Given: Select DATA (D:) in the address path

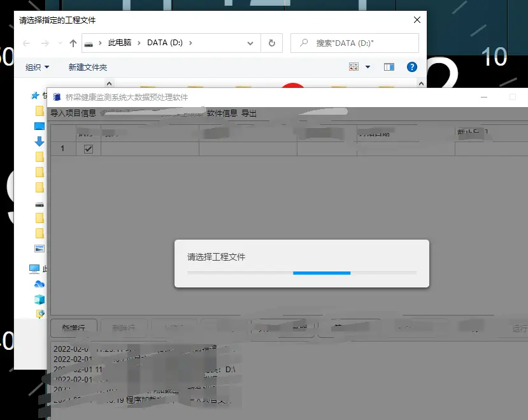Looking at the screenshot, I should tap(165, 43).
